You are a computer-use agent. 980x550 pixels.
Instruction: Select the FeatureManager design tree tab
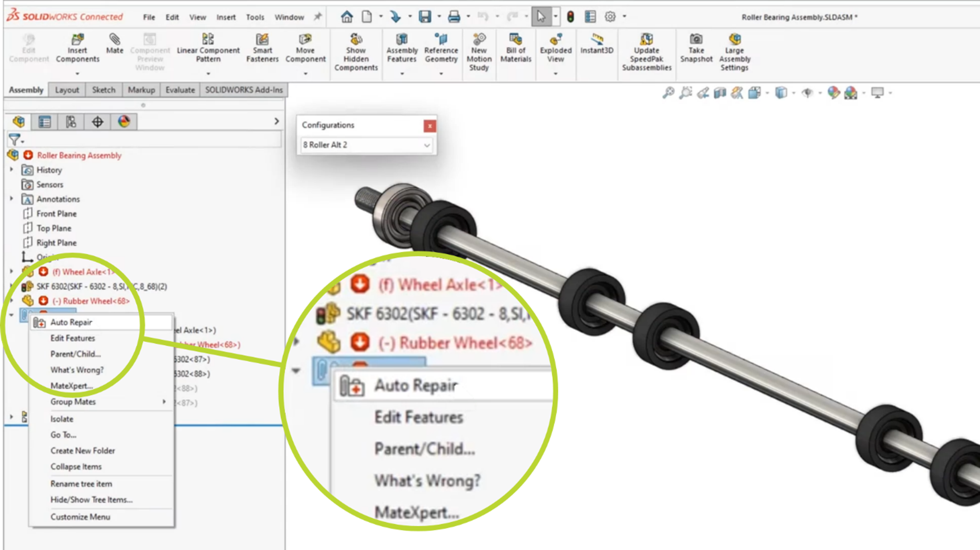point(19,121)
